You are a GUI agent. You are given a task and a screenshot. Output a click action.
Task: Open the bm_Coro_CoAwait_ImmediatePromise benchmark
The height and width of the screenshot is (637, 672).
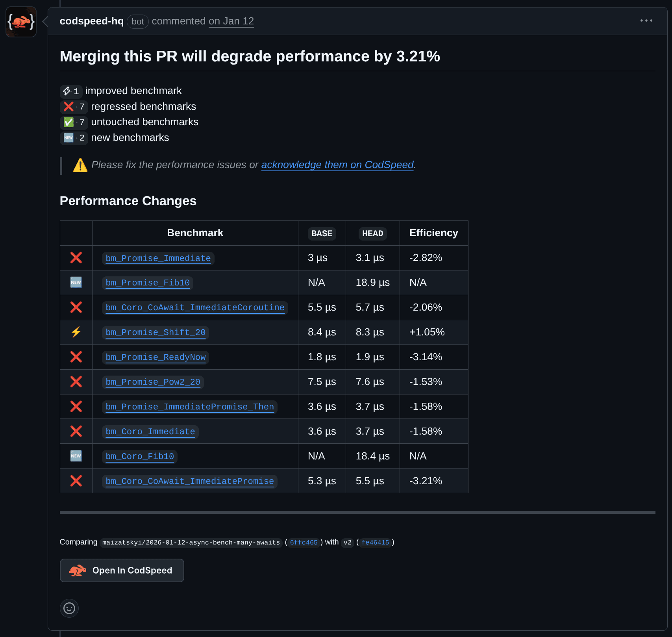tap(190, 481)
